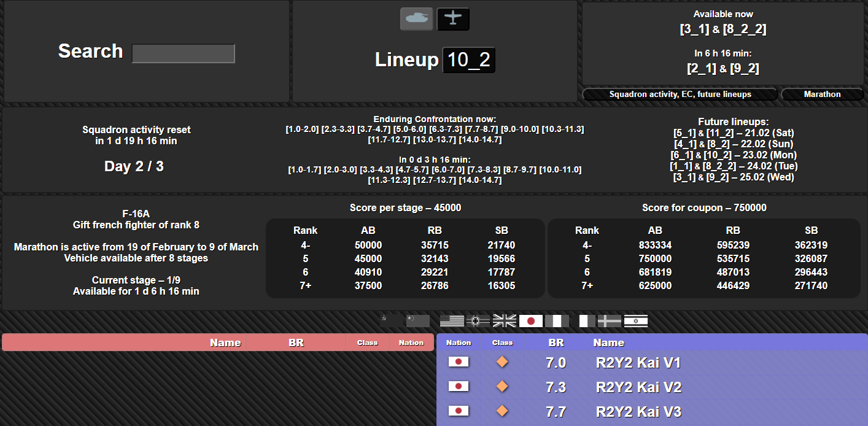This screenshot has width=868, height=426.
Task: Toggle the USSR flag filter
Action: point(392,320)
